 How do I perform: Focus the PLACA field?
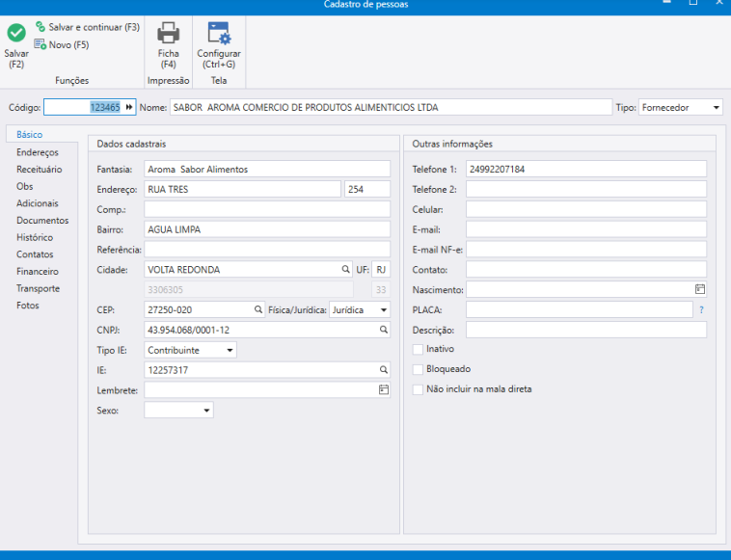click(580, 309)
